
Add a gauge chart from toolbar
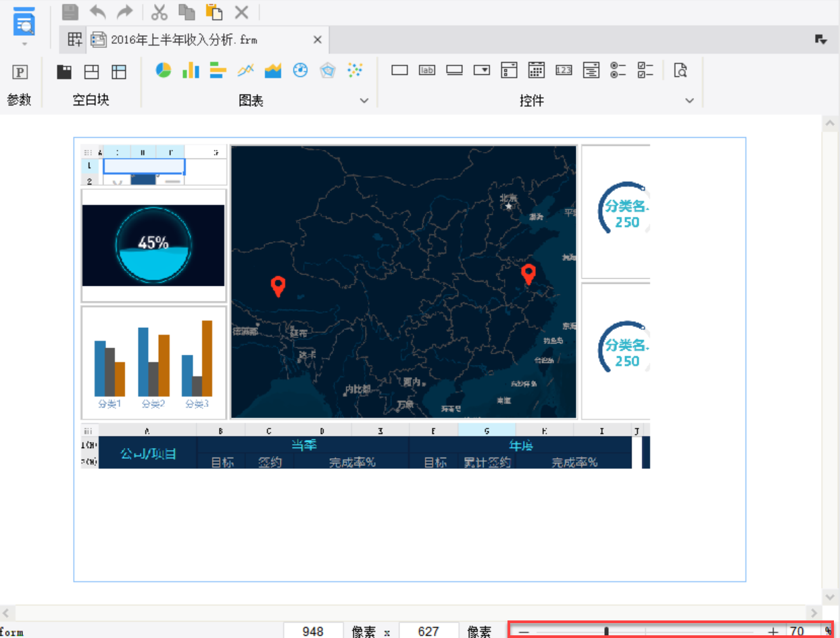(x=300, y=70)
